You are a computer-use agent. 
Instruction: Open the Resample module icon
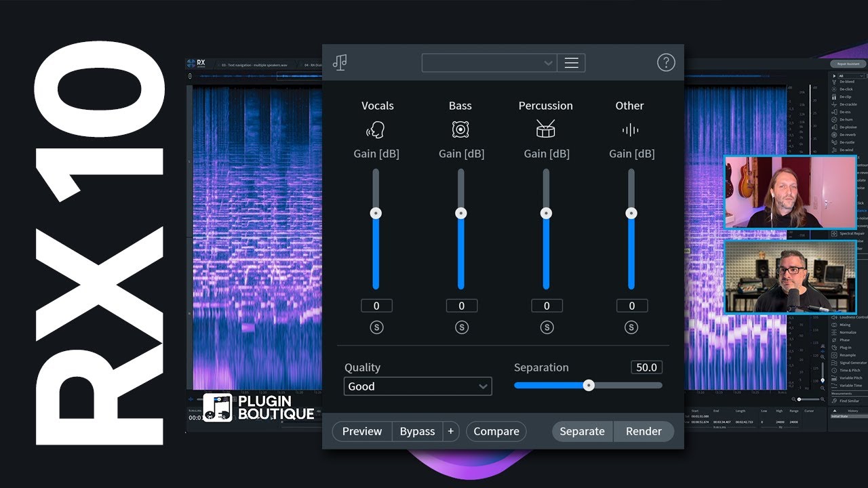pos(834,355)
